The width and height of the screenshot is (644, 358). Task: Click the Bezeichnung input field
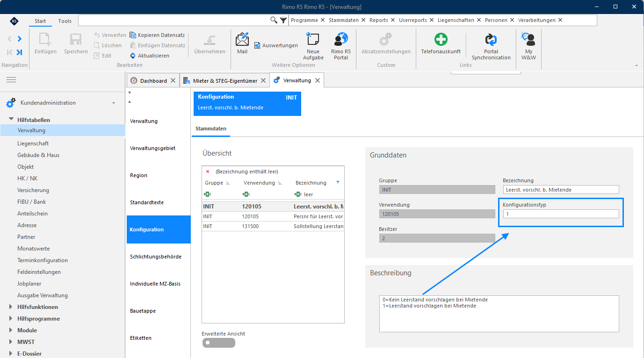tap(561, 190)
